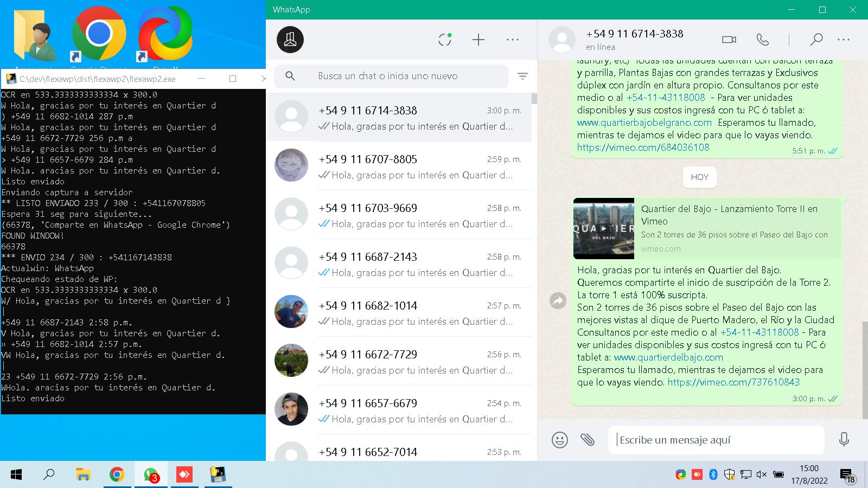This screenshot has width=868, height=488.
Task: Open link https://vimeo.com/684036108
Action: pos(643,147)
